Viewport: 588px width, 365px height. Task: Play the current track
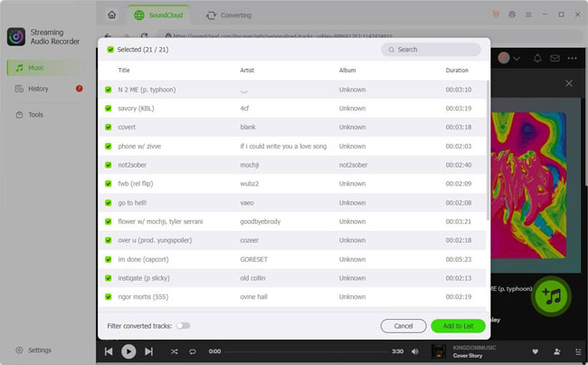tap(128, 351)
